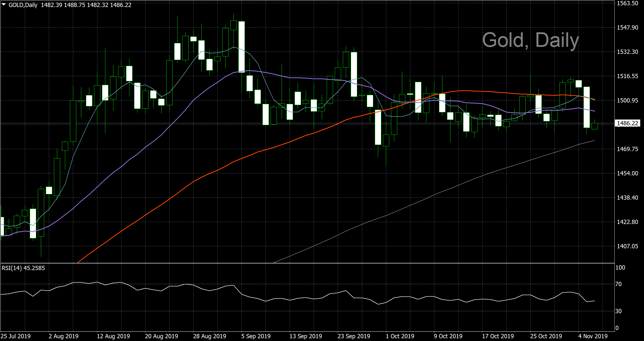Select the 20 Aug 2019 date label

pyautogui.click(x=162, y=336)
